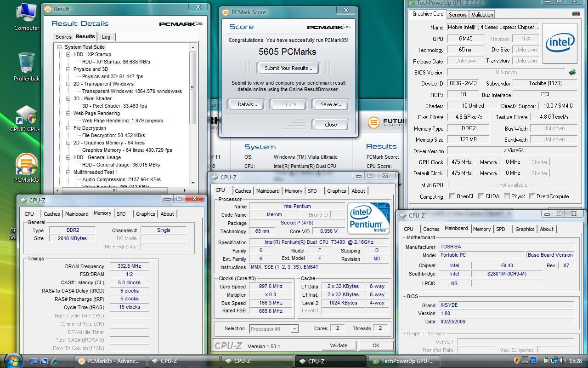Select 'Graphics Memory - 64 lines: 400.729 fps' row
The width and height of the screenshot is (588, 368).
127,150
